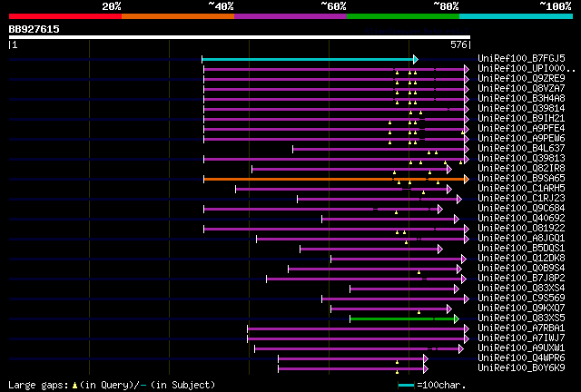This screenshot has height=392, width=581.
Task: Click the purple ~60% identity legend segment
Action: [x=290, y=16]
